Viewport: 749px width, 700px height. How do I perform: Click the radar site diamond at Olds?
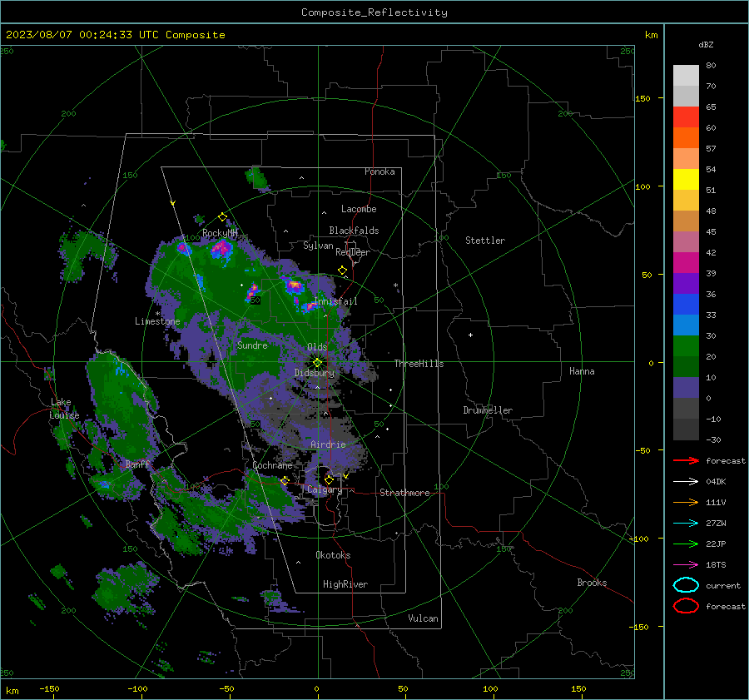click(x=317, y=363)
